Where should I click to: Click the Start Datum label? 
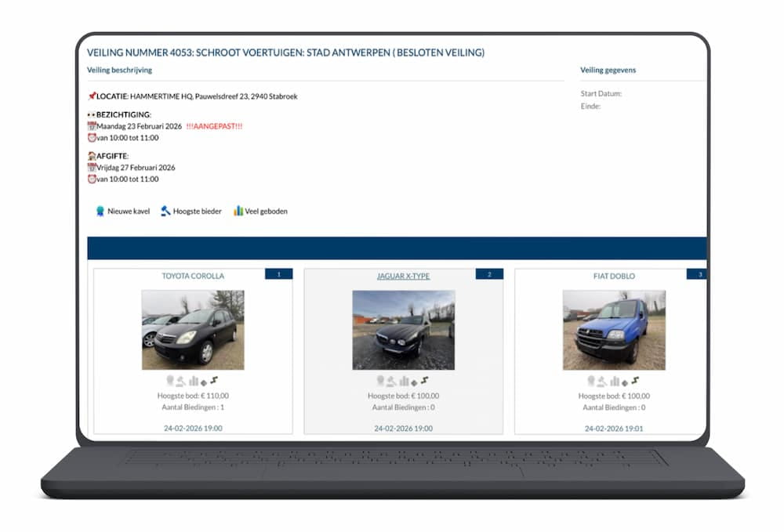point(601,93)
